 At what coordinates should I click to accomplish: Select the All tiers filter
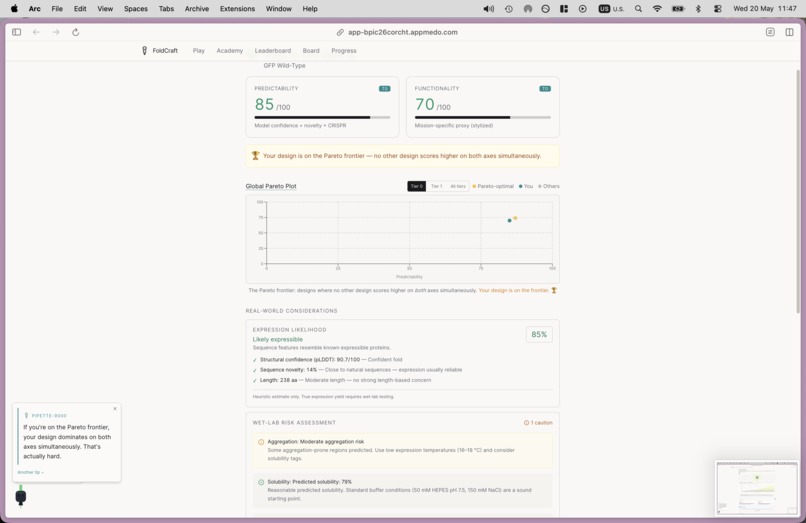click(x=457, y=186)
